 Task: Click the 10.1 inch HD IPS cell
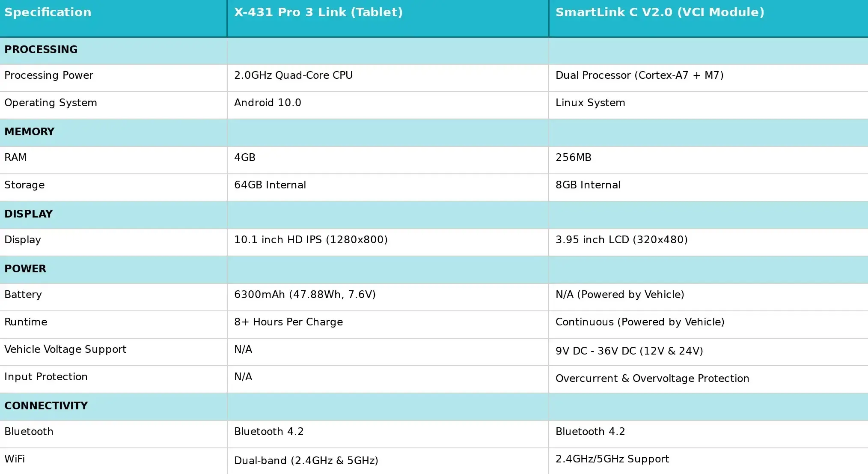311,240
